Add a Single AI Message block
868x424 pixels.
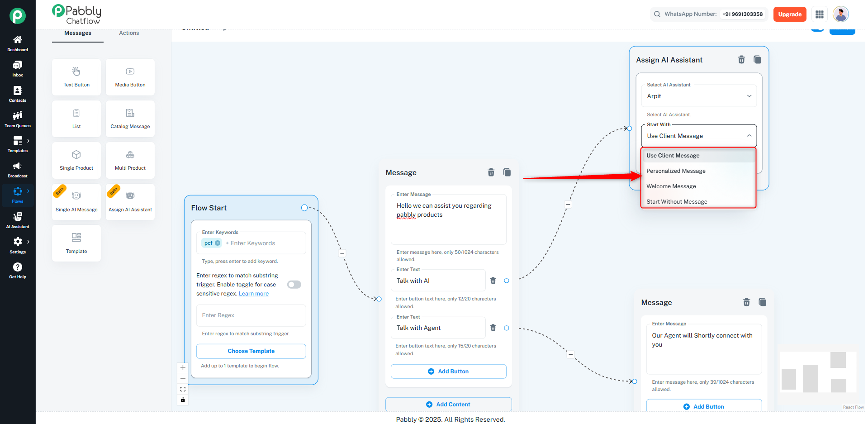(x=76, y=202)
